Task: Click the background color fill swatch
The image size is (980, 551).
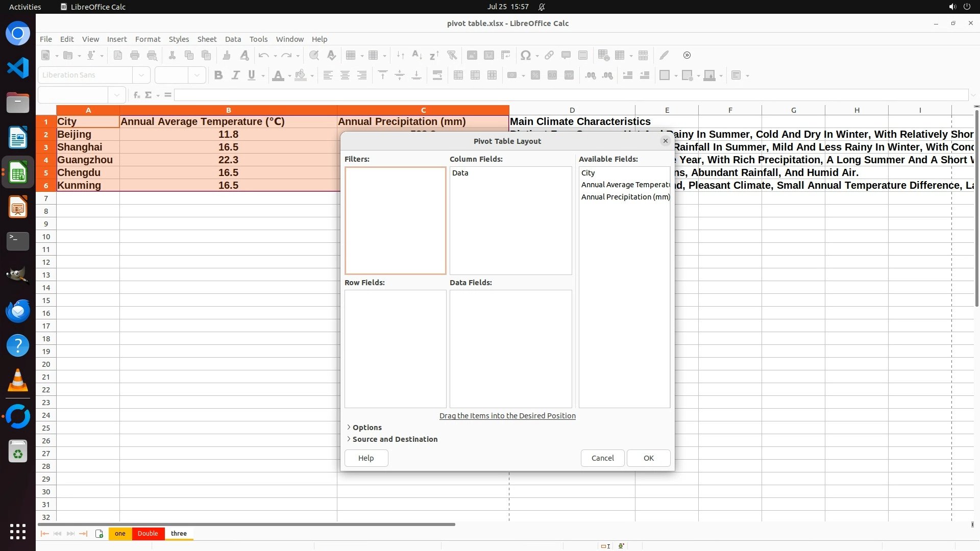Action: pos(301,76)
